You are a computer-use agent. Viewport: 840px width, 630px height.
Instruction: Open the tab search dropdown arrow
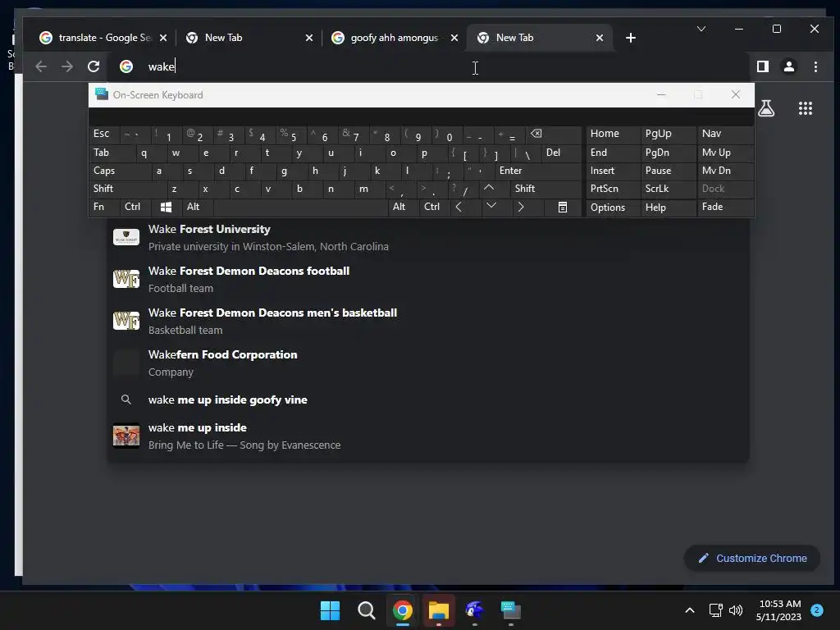click(x=701, y=29)
